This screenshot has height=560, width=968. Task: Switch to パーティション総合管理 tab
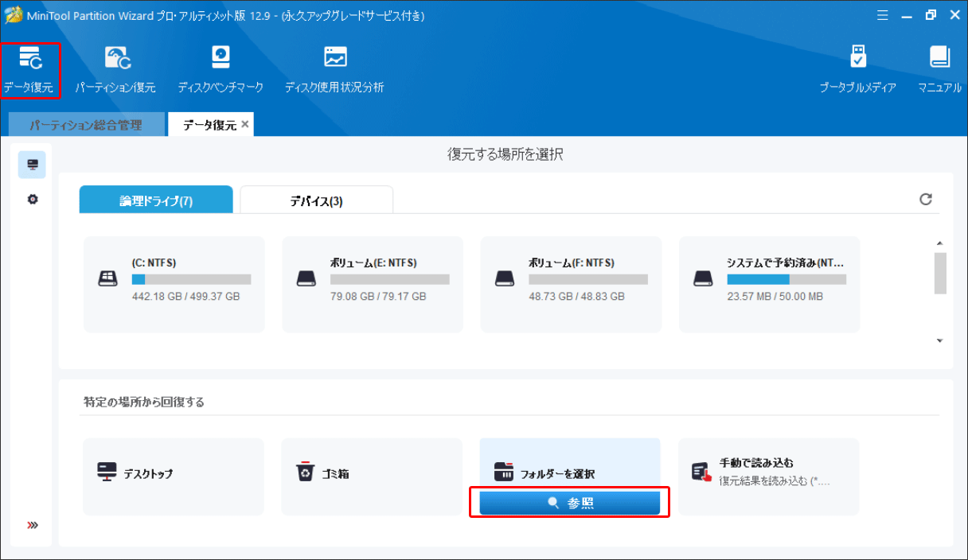point(86,125)
